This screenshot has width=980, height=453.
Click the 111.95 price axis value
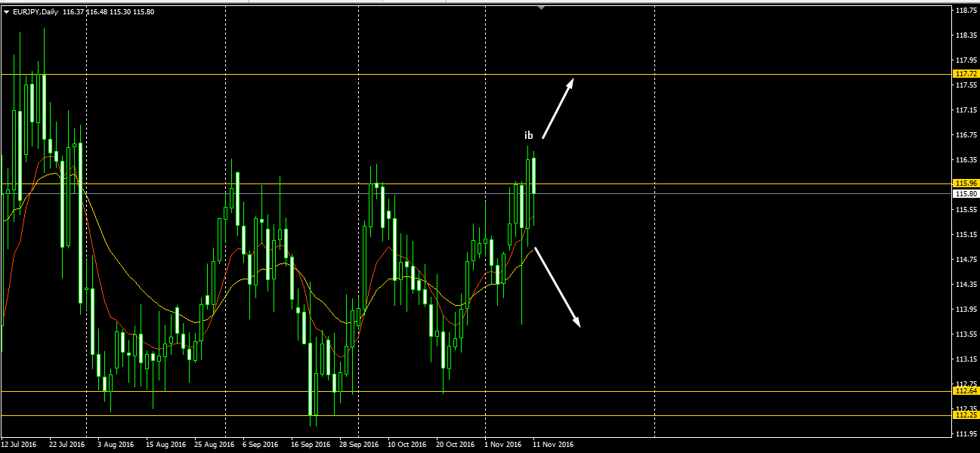(x=966, y=434)
